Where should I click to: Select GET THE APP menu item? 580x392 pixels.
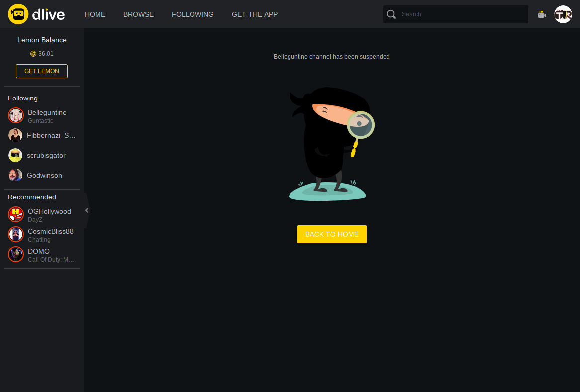[255, 14]
